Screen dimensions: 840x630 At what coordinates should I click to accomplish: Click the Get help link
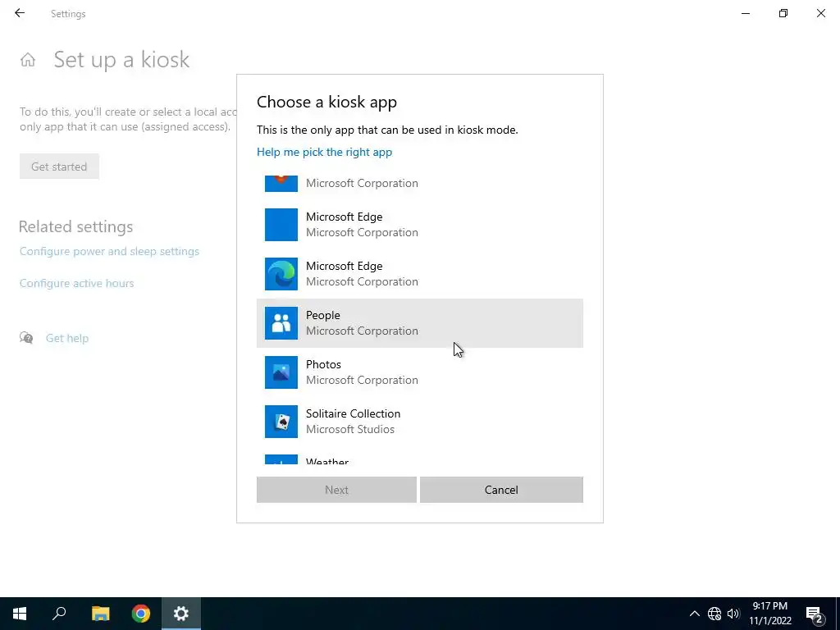(x=67, y=338)
